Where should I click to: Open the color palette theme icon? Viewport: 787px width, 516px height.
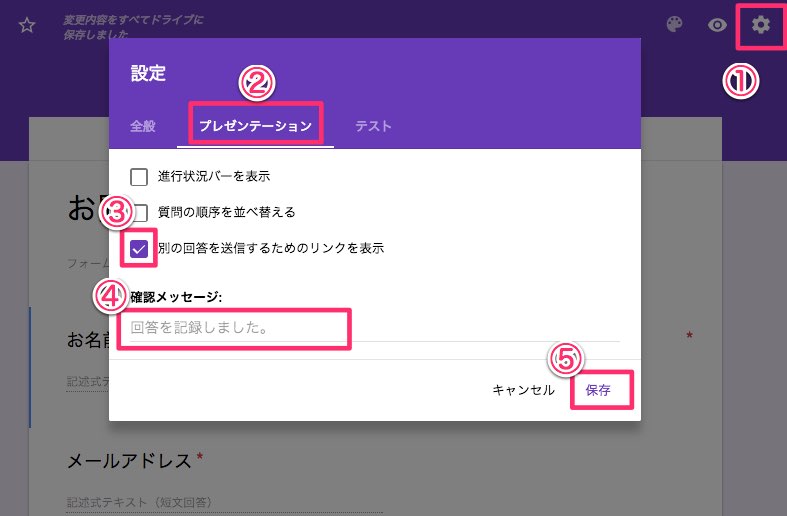(674, 24)
